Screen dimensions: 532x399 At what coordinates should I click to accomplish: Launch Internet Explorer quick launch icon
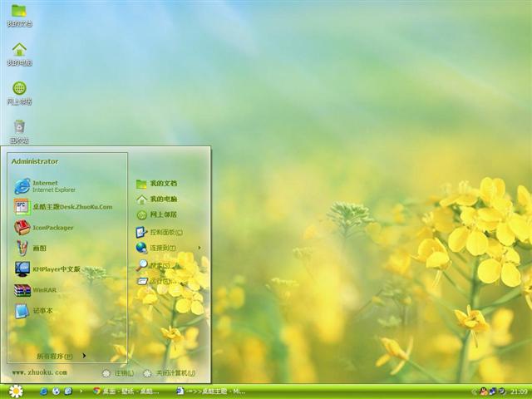tap(43, 392)
